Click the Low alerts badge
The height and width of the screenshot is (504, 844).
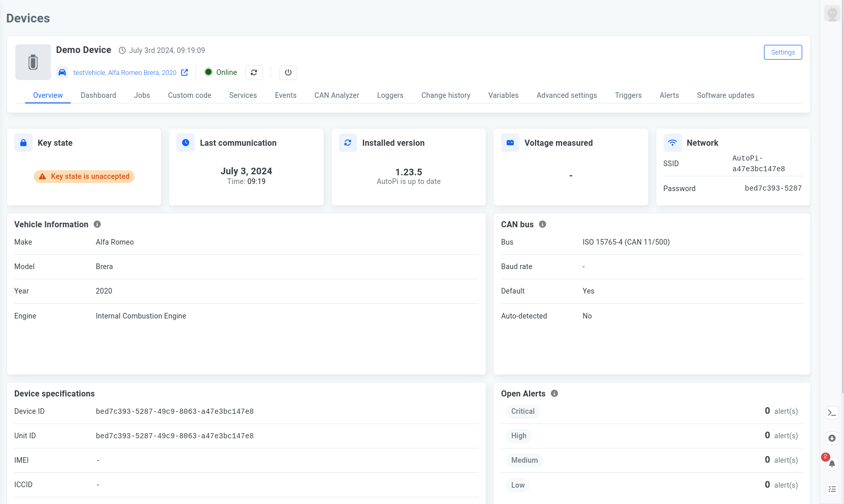pos(518,485)
